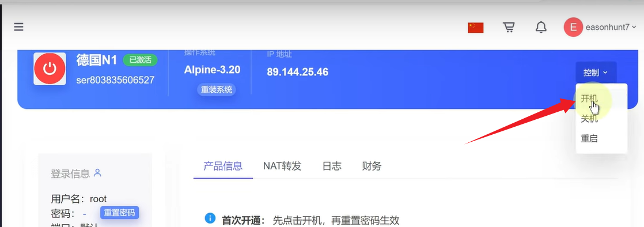Image resolution: width=644 pixels, height=227 pixels.
Task: Click the server name 德国N1
Action: [97, 60]
